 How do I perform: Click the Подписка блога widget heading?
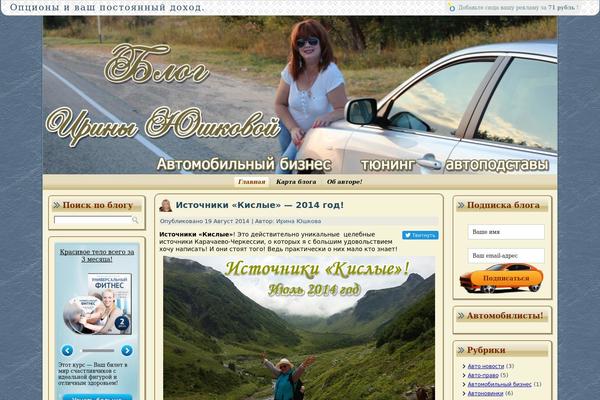[502, 205]
